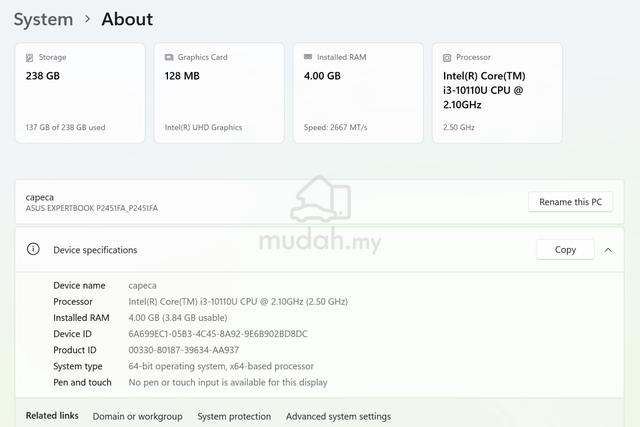
Task: Click the Device name value 'capeca'
Action: coord(142,286)
